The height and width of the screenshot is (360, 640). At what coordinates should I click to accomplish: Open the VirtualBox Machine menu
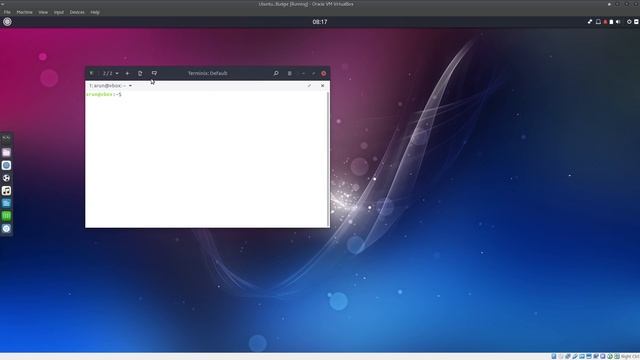coord(24,12)
